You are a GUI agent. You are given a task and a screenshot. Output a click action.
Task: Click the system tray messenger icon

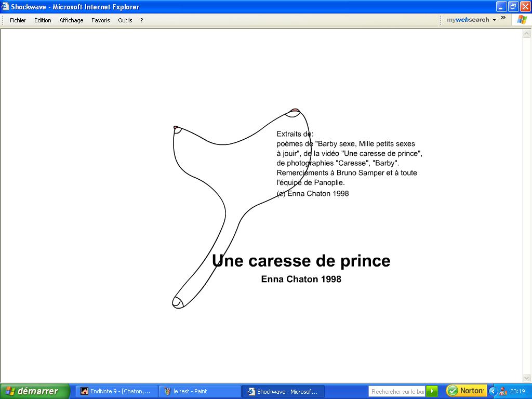pyautogui.click(x=503, y=391)
